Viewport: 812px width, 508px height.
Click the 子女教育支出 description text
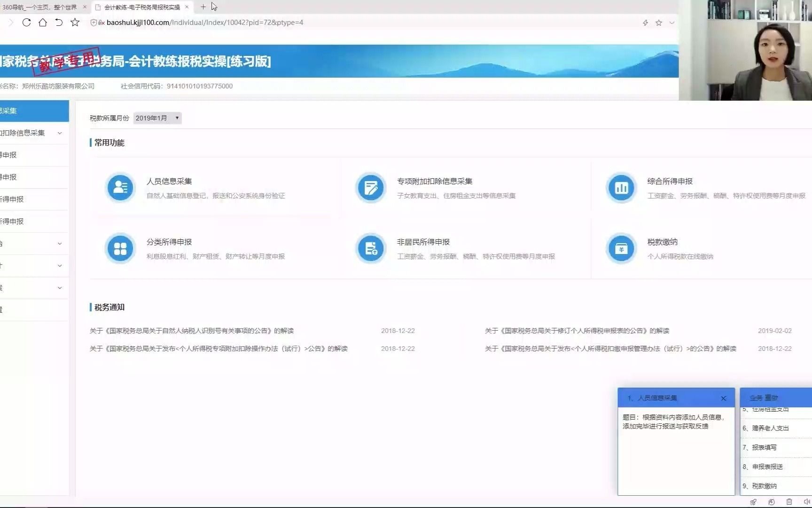[456, 196]
